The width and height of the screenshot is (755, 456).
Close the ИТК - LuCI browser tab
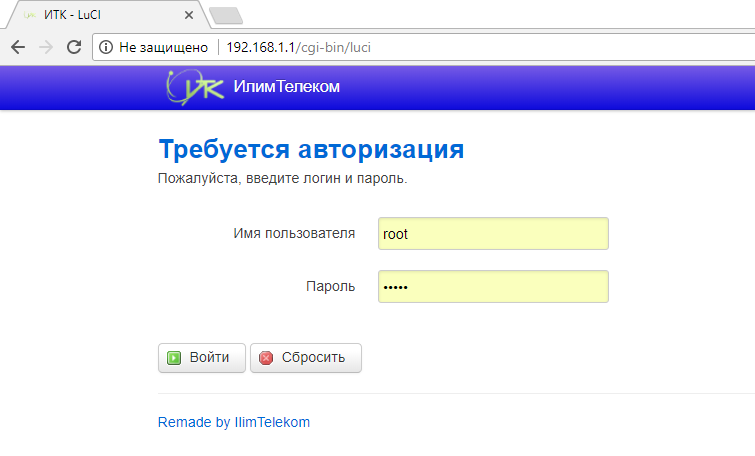point(187,15)
